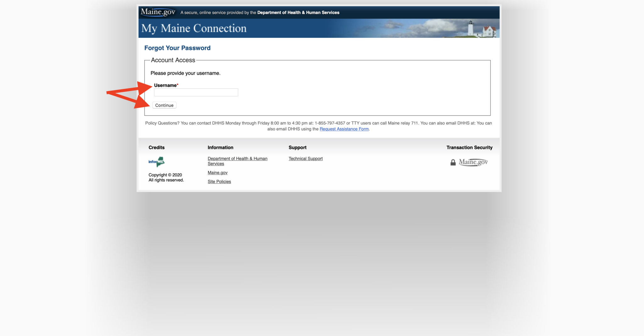644x336 pixels.
Task: Click the bold department name in top bar
Action: pyautogui.click(x=298, y=13)
